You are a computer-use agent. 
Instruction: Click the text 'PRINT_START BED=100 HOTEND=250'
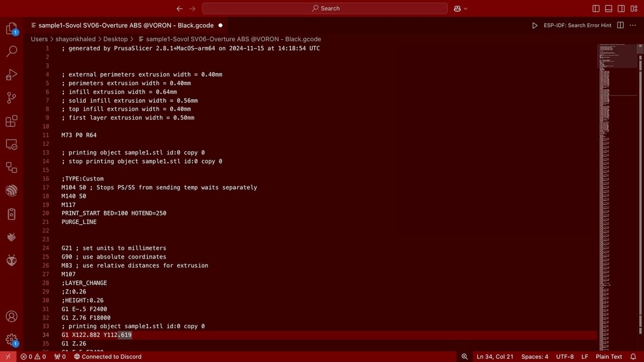[114, 213]
